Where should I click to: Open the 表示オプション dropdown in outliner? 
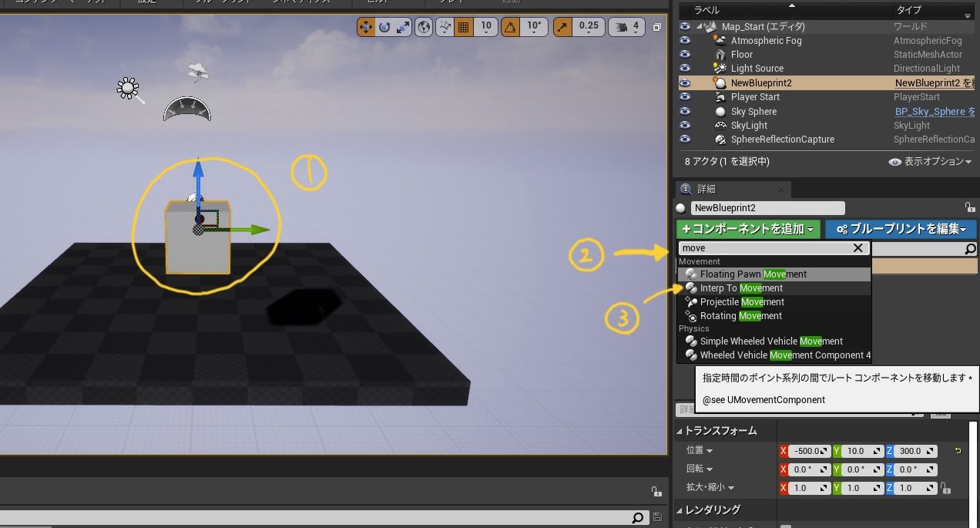(931, 162)
